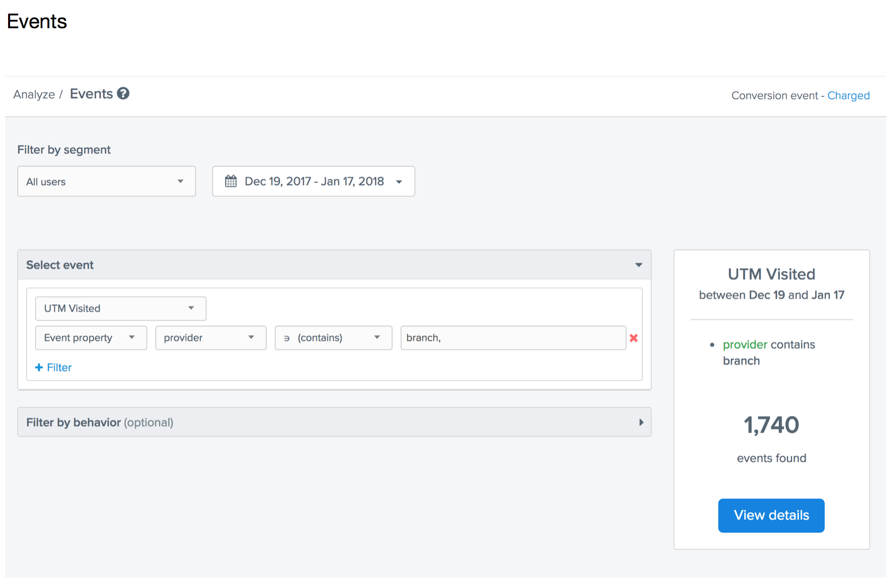This screenshot has height=588, width=893.
Task: Click the View details button
Action: [771, 515]
